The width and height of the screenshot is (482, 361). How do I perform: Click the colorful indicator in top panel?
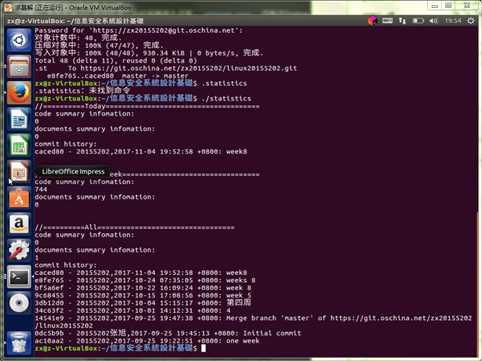click(373, 21)
